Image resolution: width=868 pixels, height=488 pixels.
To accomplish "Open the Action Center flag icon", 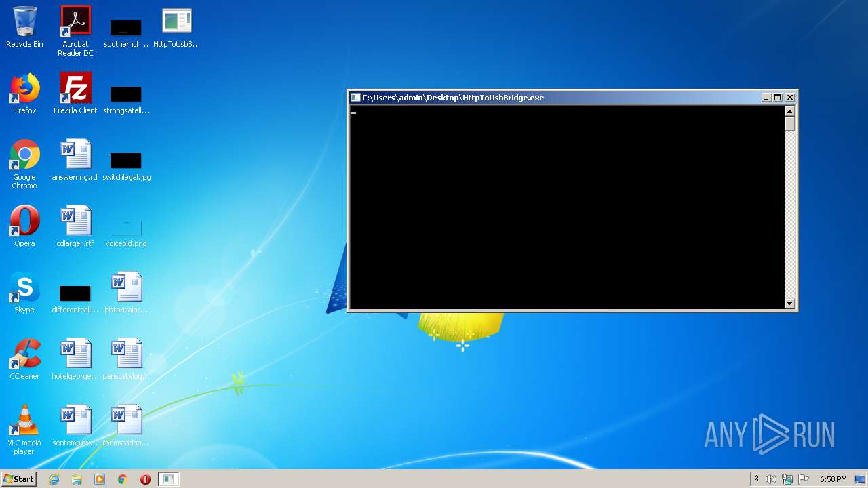I will [x=804, y=479].
